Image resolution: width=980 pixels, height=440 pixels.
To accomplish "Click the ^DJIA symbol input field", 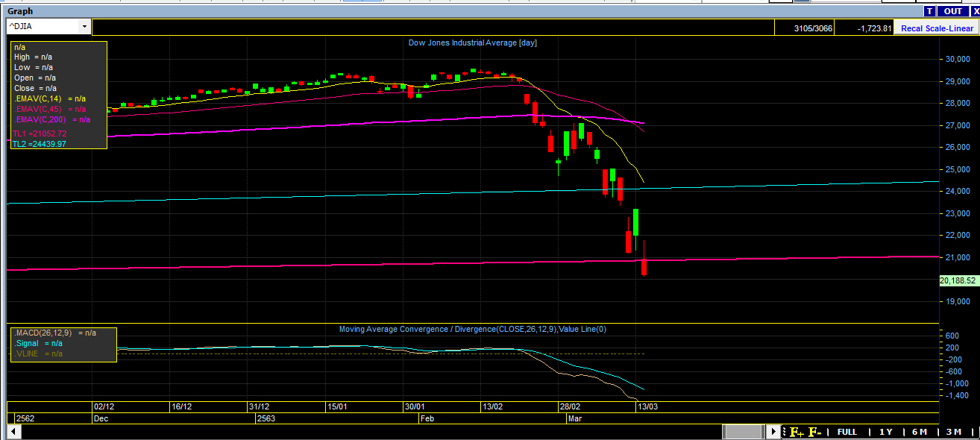I will click(x=43, y=27).
